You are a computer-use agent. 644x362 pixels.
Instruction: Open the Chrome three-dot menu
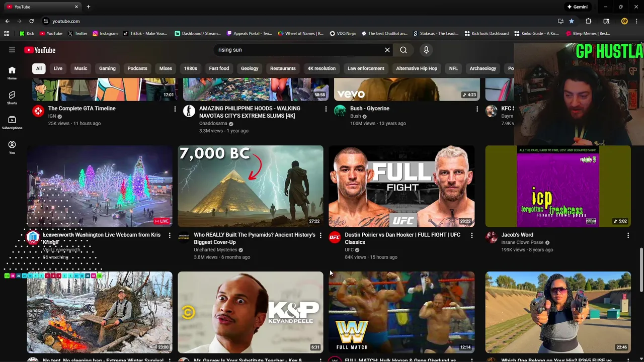pyautogui.click(x=636, y=21)
